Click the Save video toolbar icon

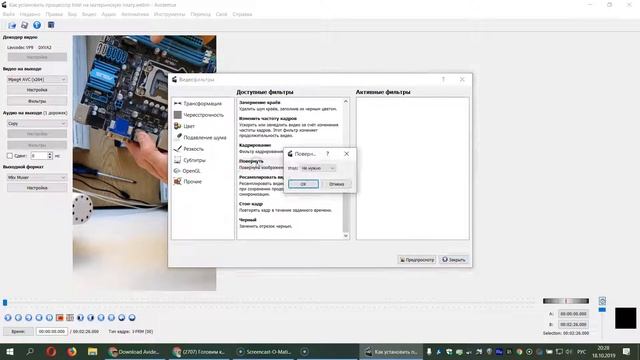(24, 25)
